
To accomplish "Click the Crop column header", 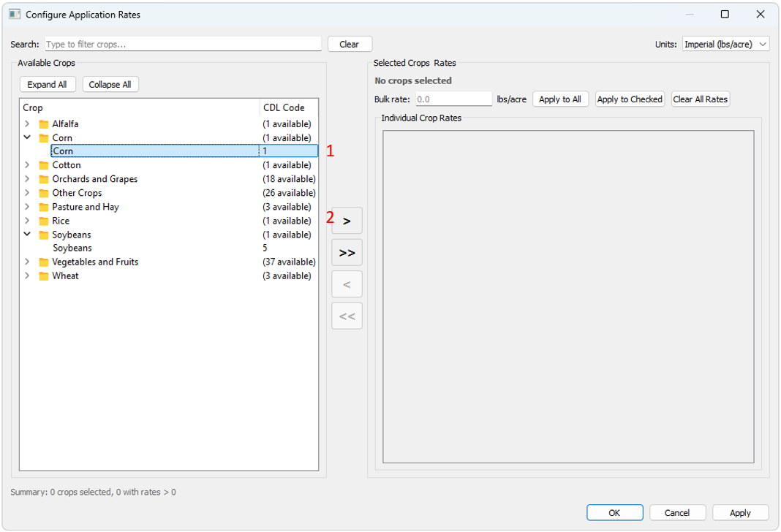I will tap(139, 107).
